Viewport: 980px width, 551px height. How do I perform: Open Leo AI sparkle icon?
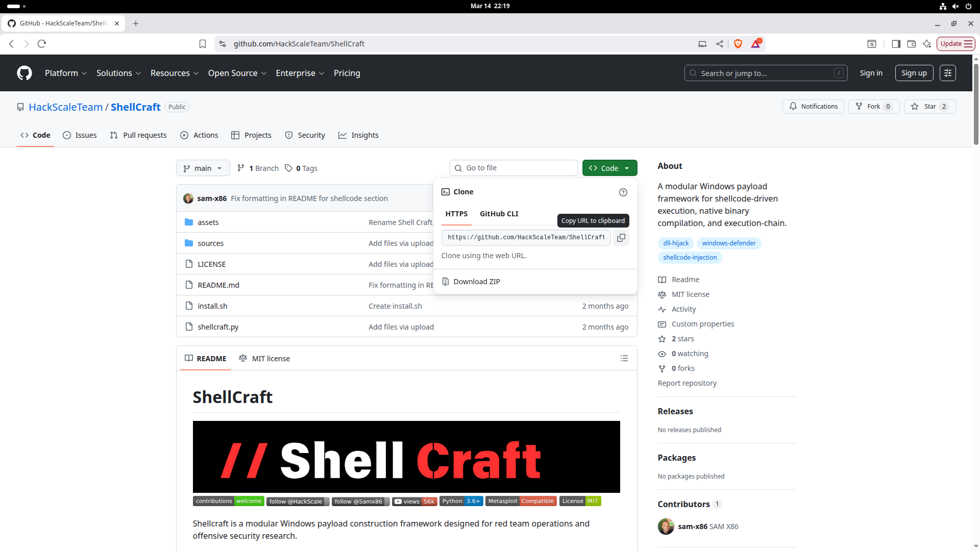(927, 44)
